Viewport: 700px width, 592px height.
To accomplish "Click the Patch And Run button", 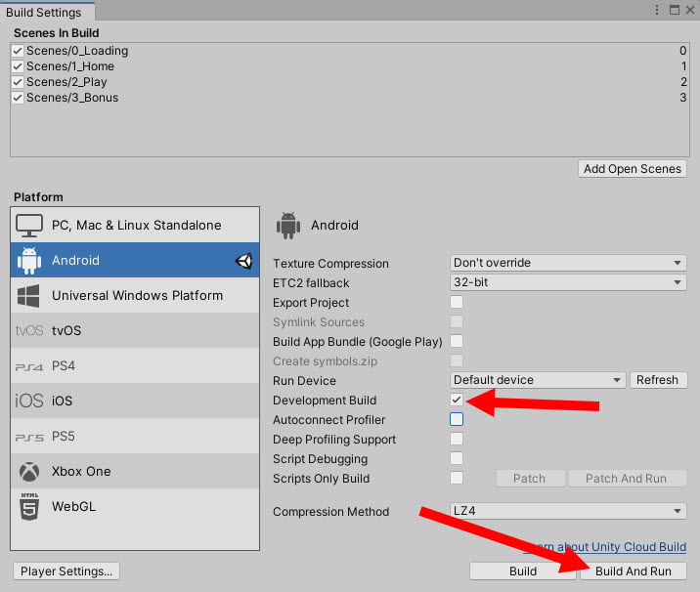I will pos(627,479).
